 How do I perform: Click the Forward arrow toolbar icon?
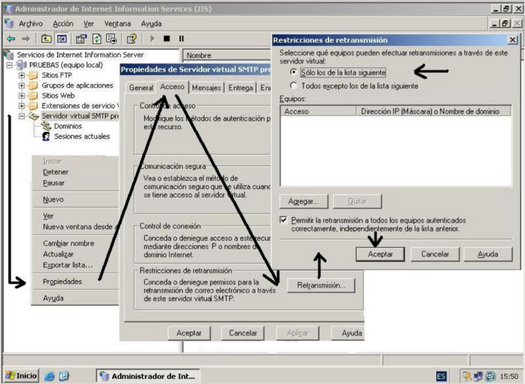[x=26, y=39]
